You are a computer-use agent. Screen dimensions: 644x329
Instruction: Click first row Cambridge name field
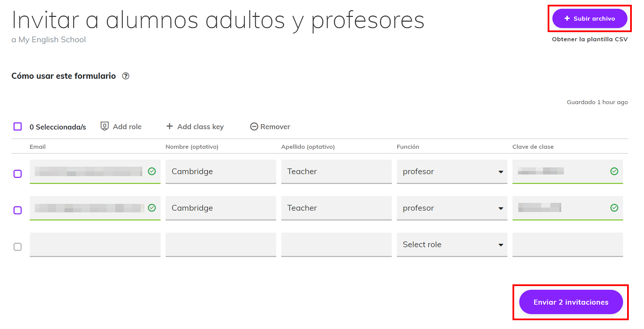point(221,171)
